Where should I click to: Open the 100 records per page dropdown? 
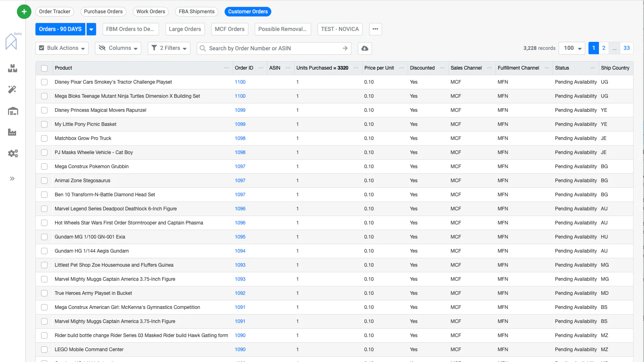tap(573, 48)
